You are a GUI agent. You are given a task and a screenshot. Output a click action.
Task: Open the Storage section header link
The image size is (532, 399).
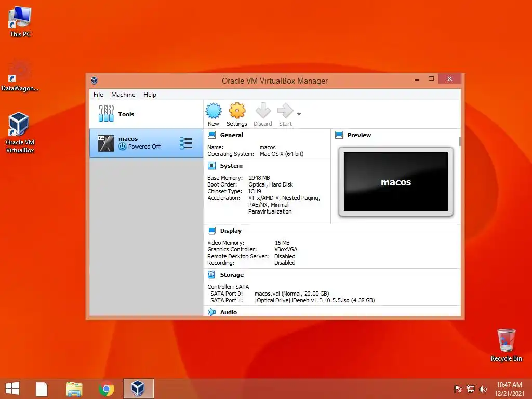click(232, 275)
